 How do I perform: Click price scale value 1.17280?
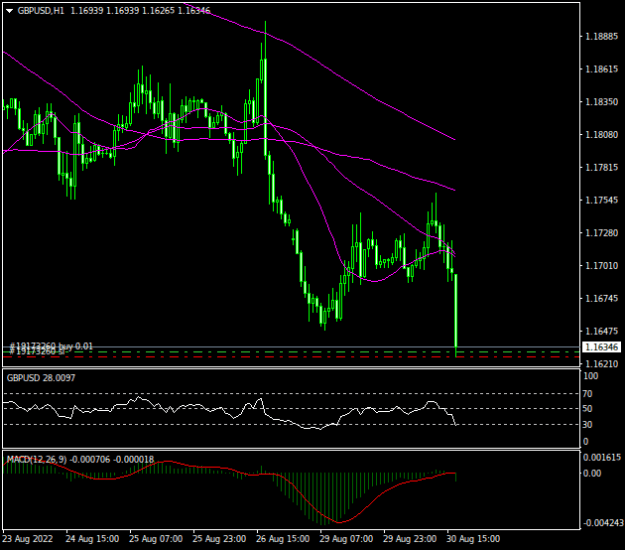pyautogui.click(x=601, y=233)
